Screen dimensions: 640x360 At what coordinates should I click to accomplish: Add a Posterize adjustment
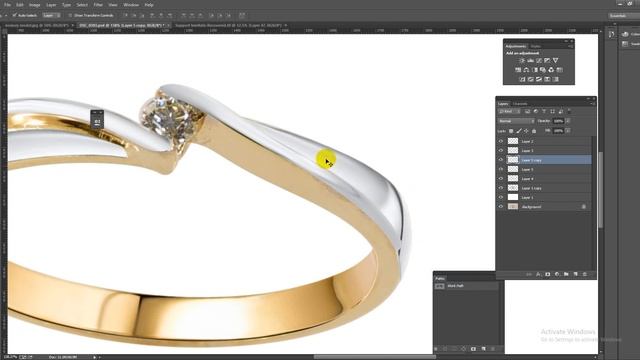[x=531, y=79]
